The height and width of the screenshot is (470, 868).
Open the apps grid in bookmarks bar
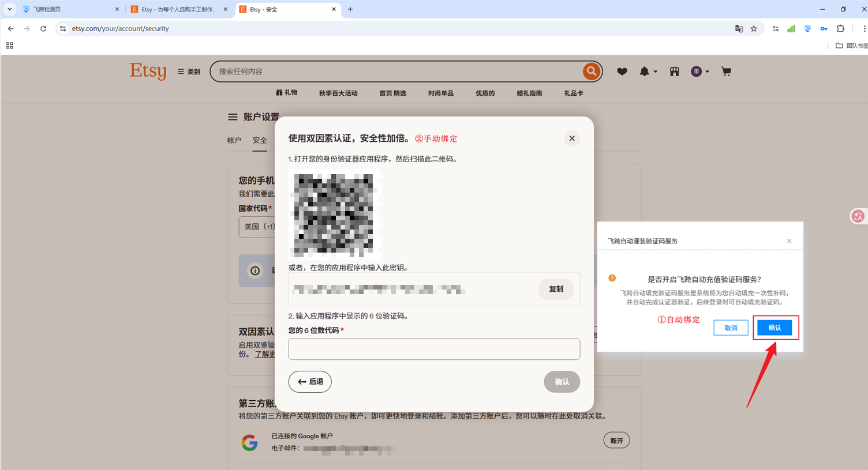[9, 46]
